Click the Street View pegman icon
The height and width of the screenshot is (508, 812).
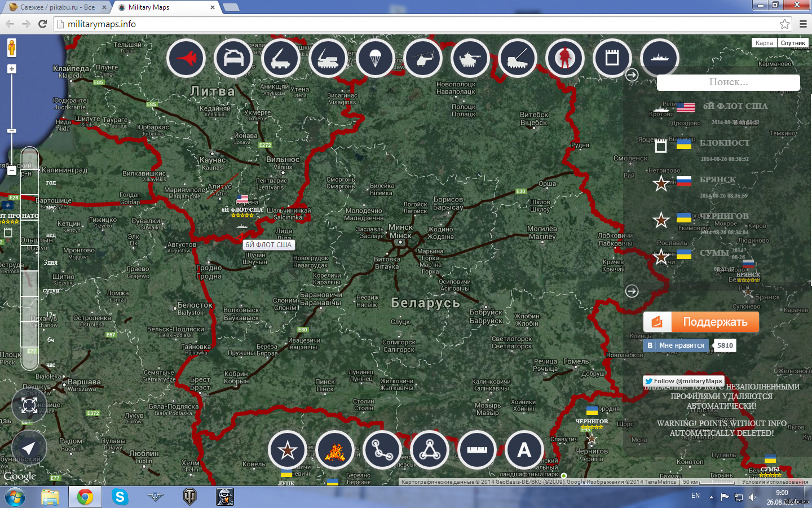(11, 48)
